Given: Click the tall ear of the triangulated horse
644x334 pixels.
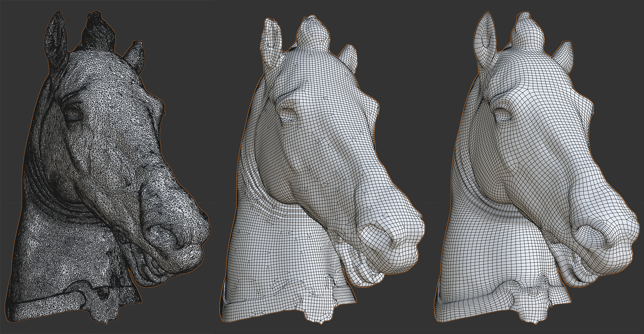Looking at the screenshot, I should 55,39.
